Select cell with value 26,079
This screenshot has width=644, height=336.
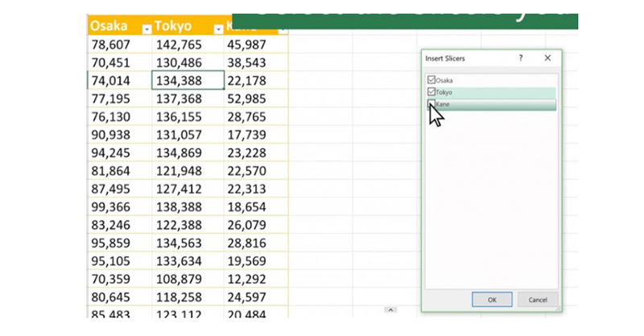[x=256, y=226]
